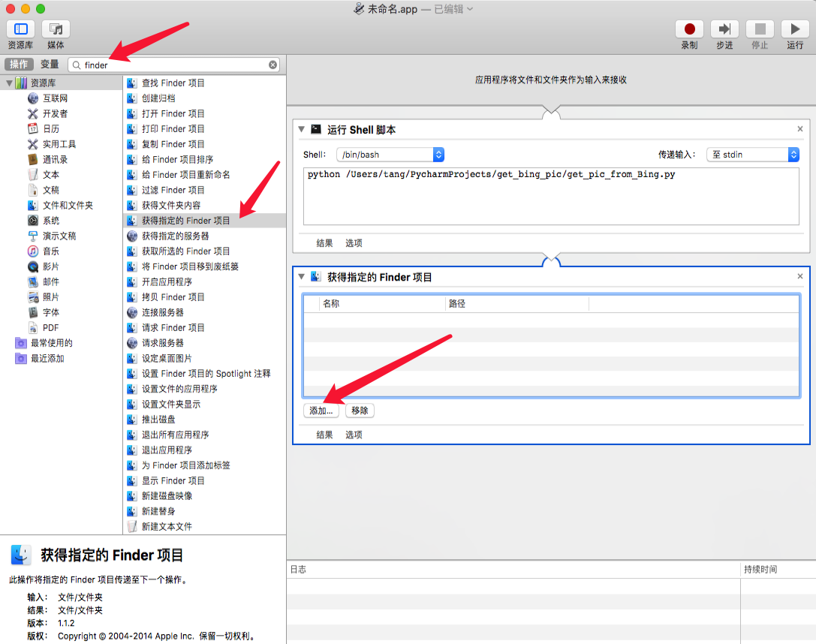The image size is (816, 644).
Task: Switch to the 变量 tab
Action: (x=50, y=64)
